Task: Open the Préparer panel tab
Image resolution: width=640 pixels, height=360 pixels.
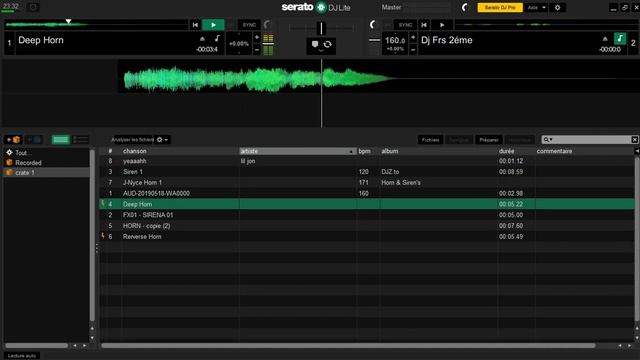Action: coord(489,140)
